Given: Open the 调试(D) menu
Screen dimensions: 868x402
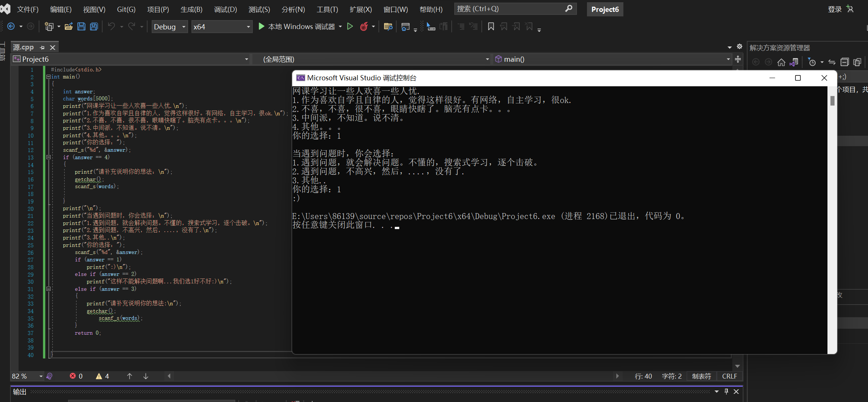Looking at the screenshot, I should tap(225, 9).
